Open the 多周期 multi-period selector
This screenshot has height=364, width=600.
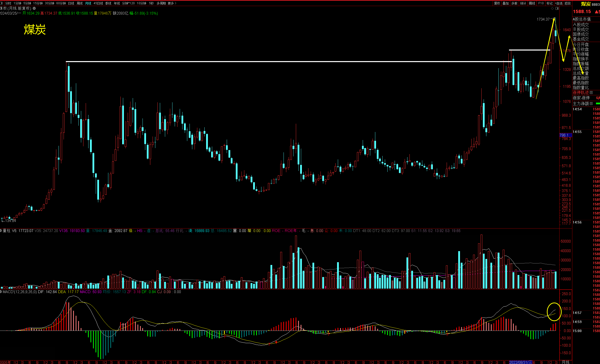[161, 3]
